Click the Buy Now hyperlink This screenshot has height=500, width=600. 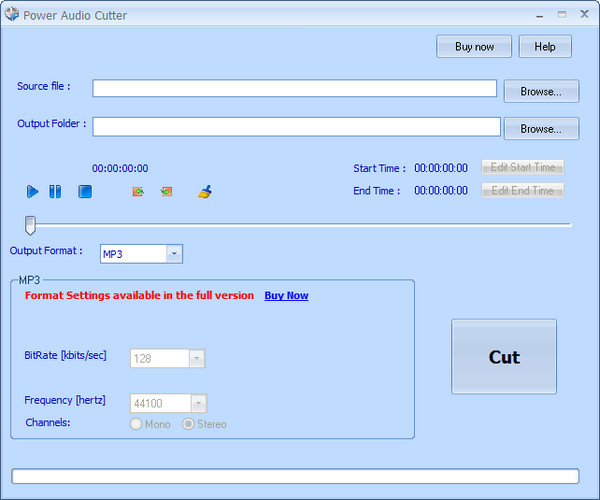(x=286, y=296)
